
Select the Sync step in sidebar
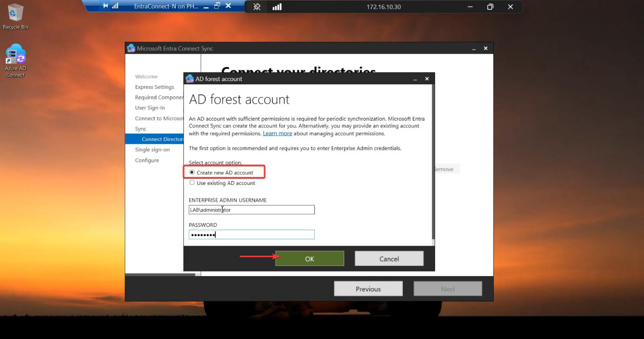[x=141, y=129]
